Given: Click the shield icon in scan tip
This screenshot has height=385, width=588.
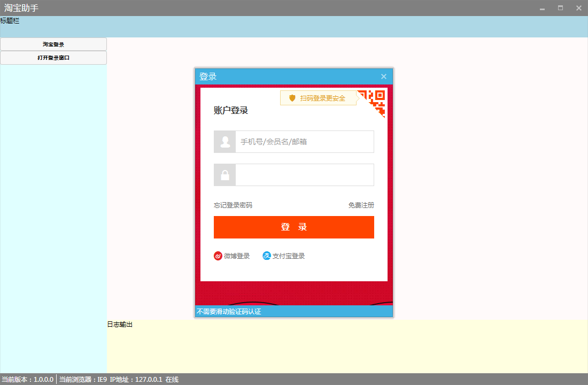Looking at the screenshot, I should (292, 98).
